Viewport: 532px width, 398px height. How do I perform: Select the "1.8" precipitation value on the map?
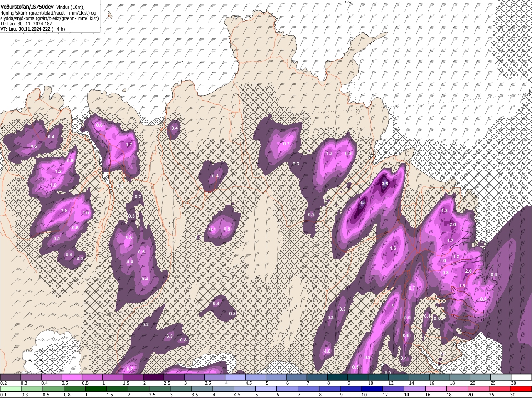[444, 211]
